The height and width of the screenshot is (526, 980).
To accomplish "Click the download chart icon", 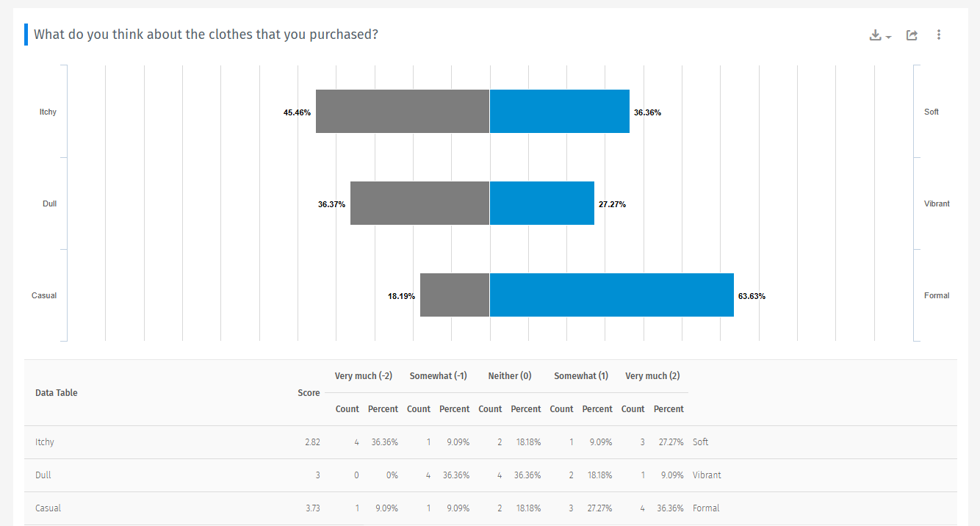I will pyautogui.click(x=876, y=35).
